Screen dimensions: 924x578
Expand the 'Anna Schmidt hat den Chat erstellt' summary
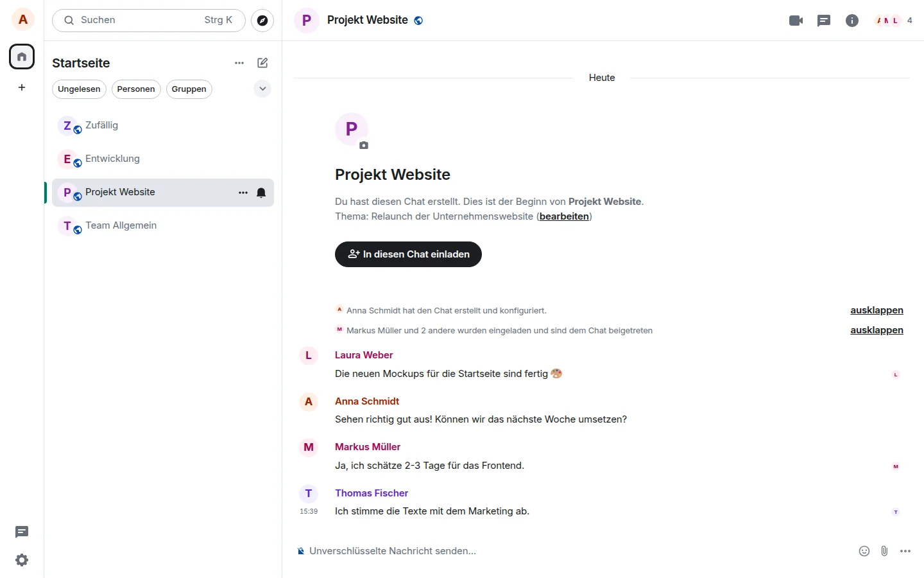coord(877,310)
